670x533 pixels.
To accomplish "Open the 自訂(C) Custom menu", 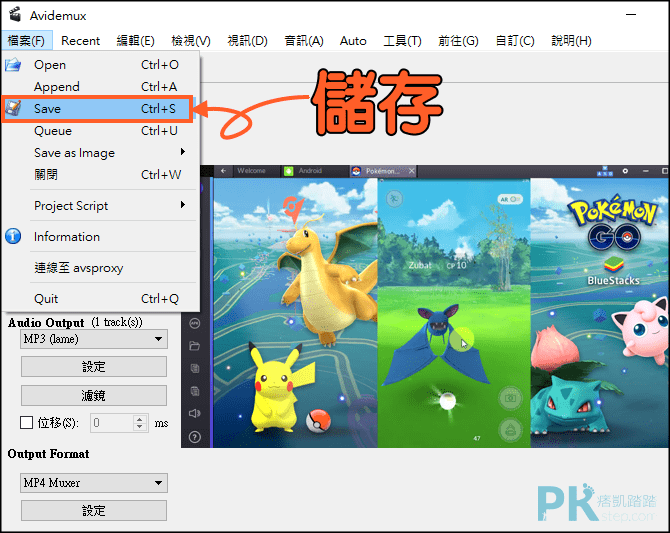I will 515,41.
